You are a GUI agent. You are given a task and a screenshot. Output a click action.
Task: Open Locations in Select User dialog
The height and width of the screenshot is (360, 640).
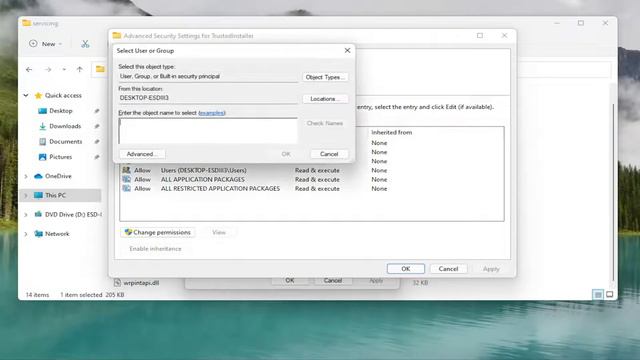[x=325, y=99]
